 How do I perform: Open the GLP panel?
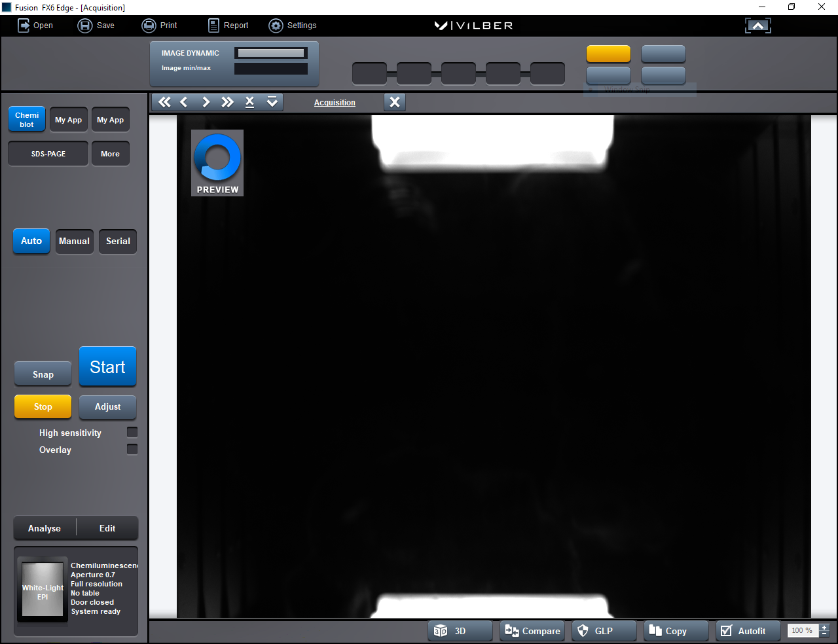pos(603,630)
